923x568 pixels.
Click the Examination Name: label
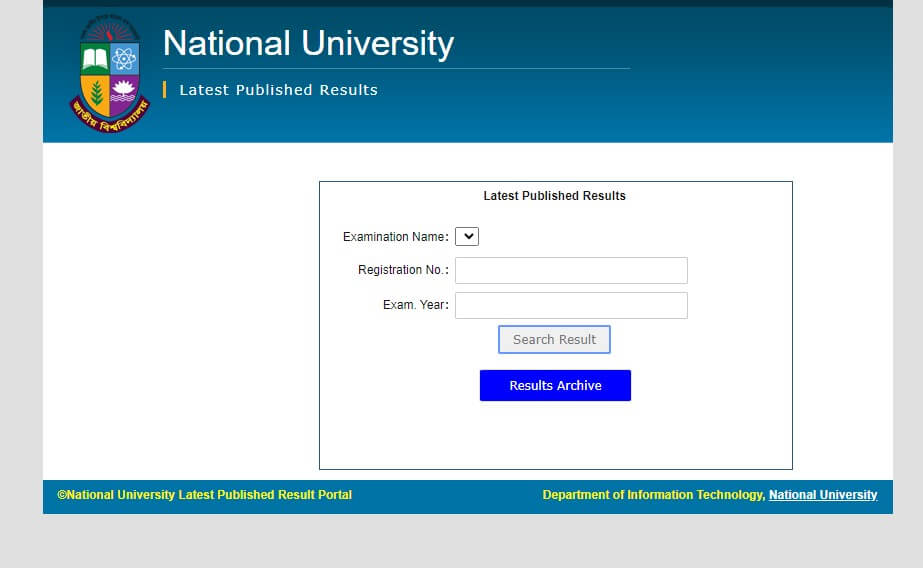point(396,237)
